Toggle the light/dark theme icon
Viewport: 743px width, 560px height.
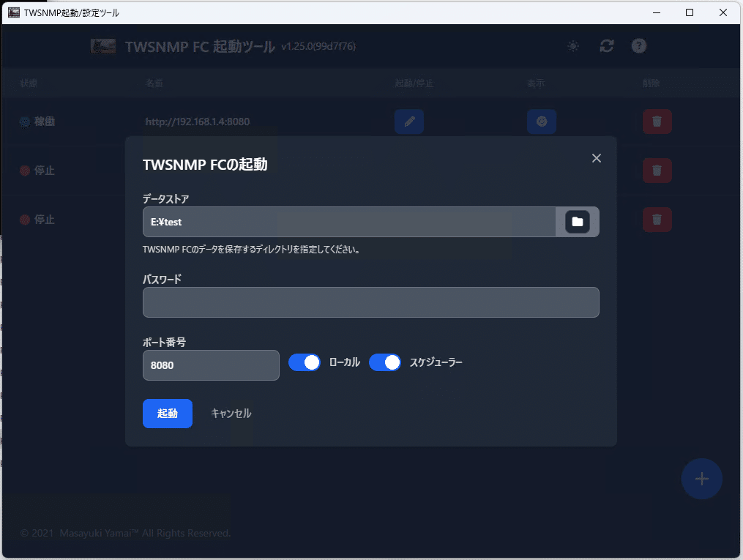[x=573, y=45]
